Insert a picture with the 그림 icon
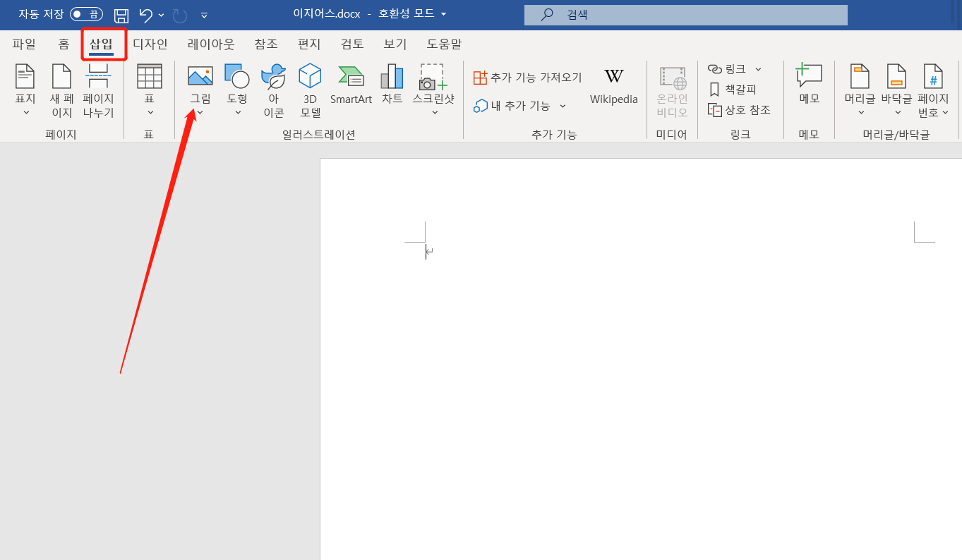Image resolution: width=962 pixels, height=560 pixels. (x=200, y=78)
